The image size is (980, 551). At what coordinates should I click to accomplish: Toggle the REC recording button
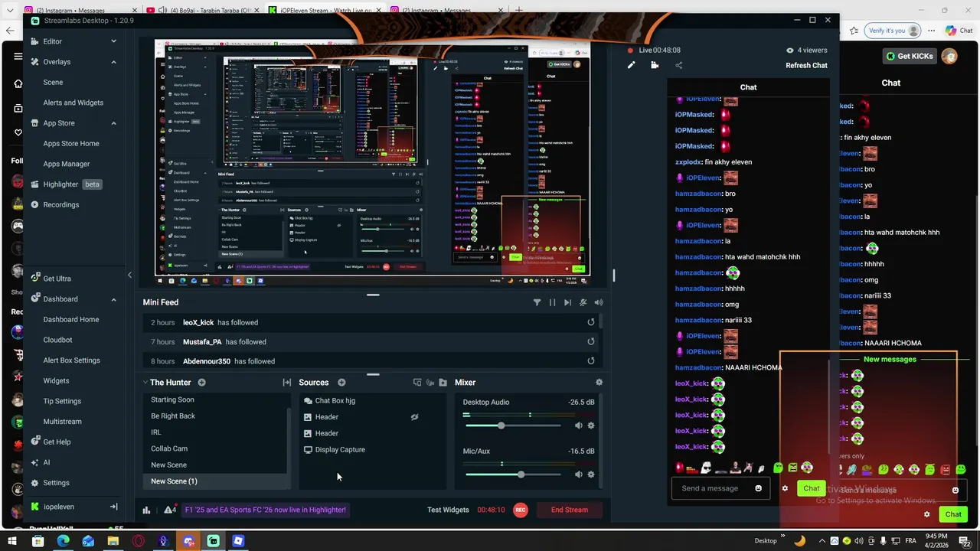(x=521, y=510)
